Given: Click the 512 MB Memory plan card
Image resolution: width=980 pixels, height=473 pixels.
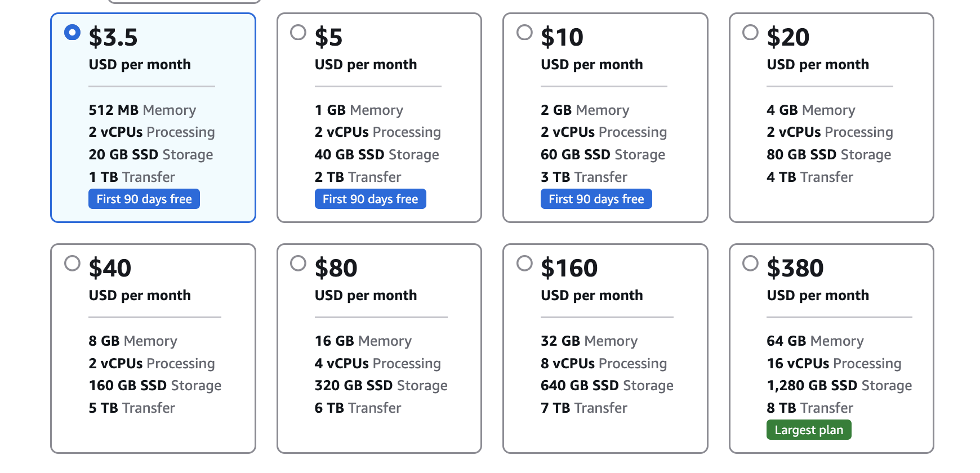Looking at the screenshot, I should 153,118.
